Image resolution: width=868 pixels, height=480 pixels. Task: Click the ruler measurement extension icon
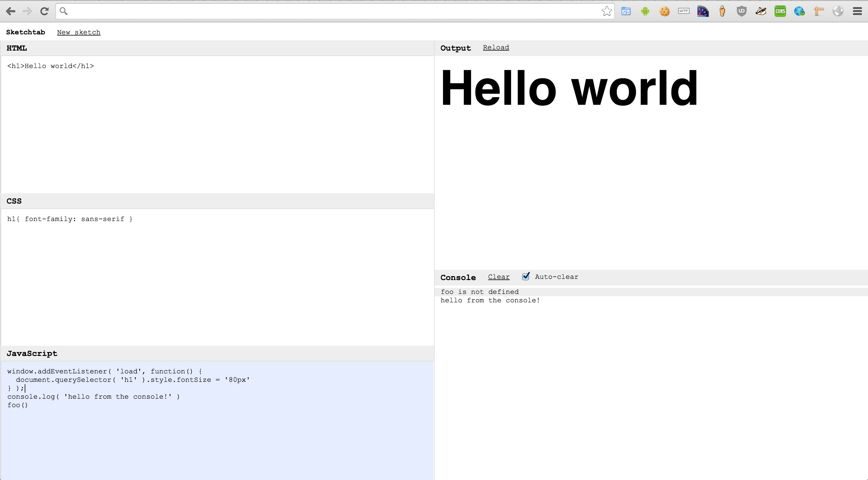[x=819, y=11]
